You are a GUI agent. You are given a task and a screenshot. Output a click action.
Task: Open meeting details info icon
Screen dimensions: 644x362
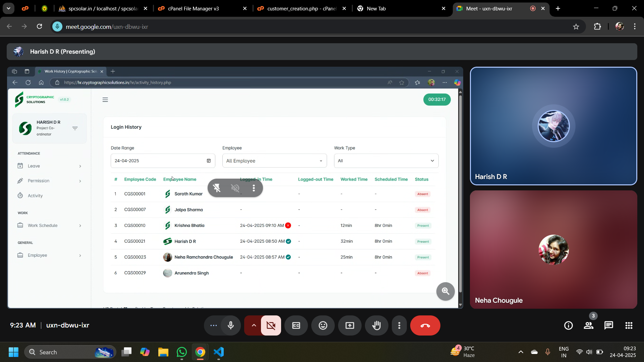[x=569, y=325]
